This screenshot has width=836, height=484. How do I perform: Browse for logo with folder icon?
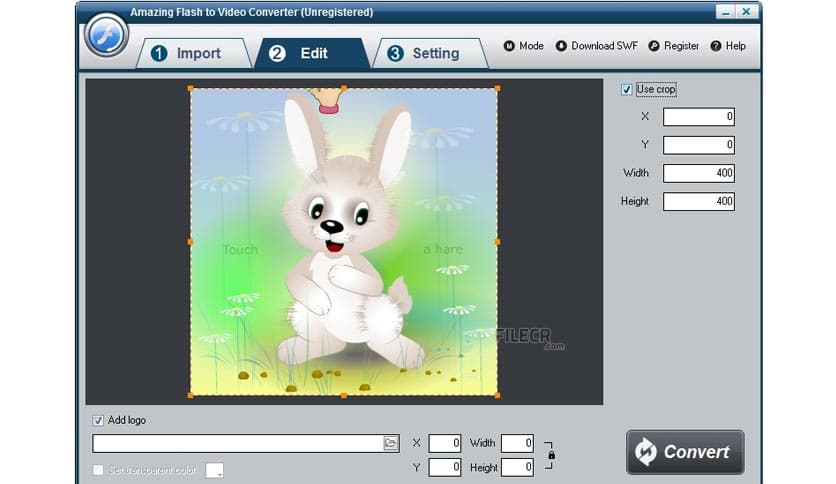(x=391, y=443)
